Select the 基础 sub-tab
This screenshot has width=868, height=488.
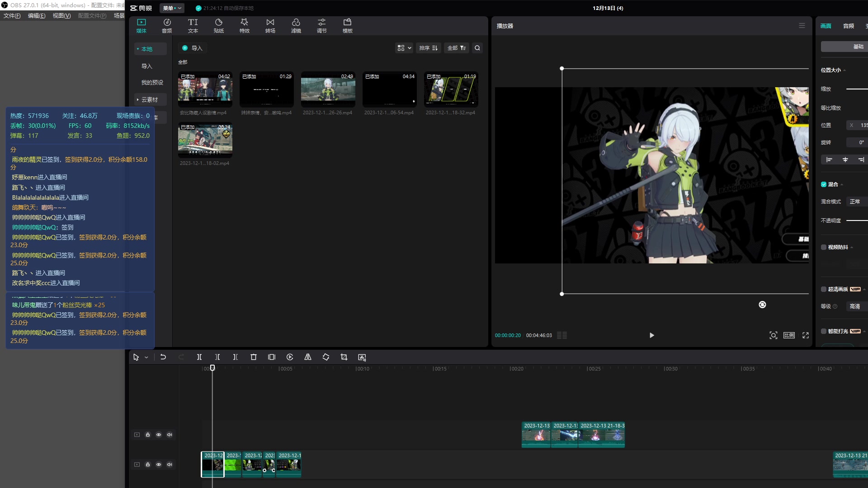[x=844, y=47]
